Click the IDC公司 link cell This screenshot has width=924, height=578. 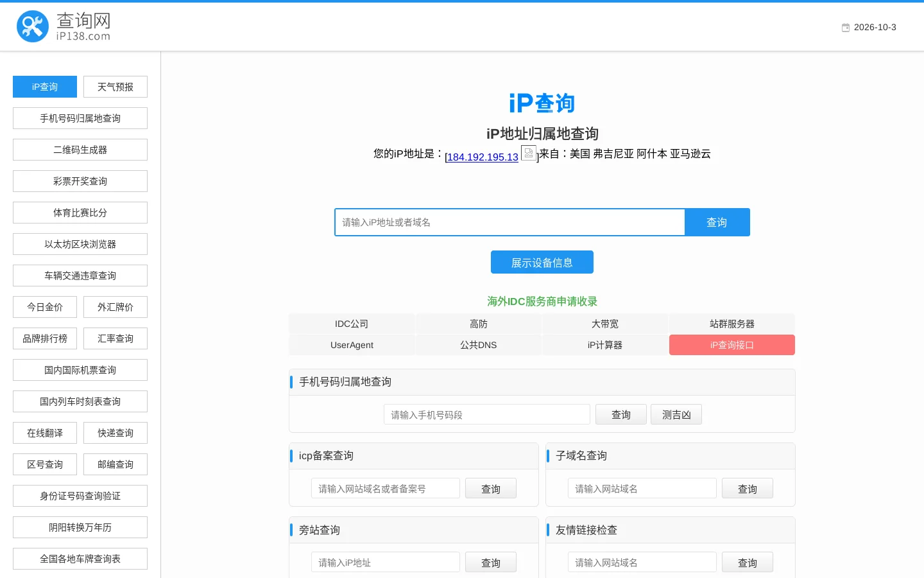pyautogui.click(x=352, y=324)
